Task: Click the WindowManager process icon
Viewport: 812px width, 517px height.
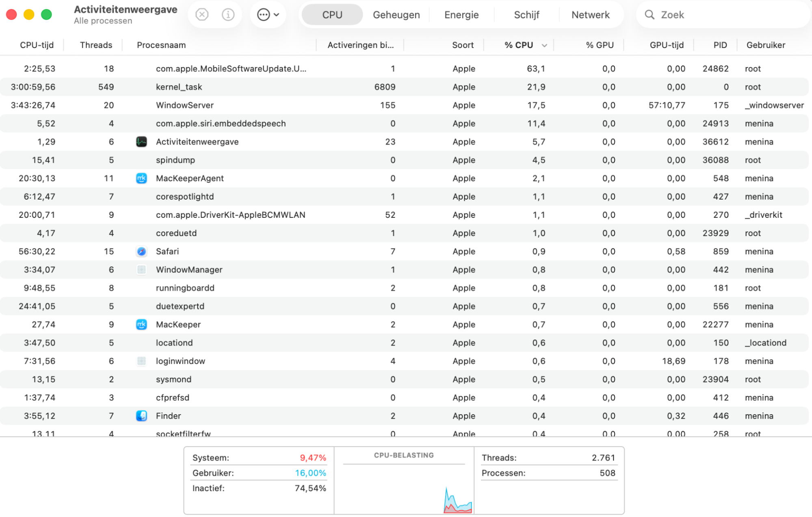Action: [x=141, y=270]
